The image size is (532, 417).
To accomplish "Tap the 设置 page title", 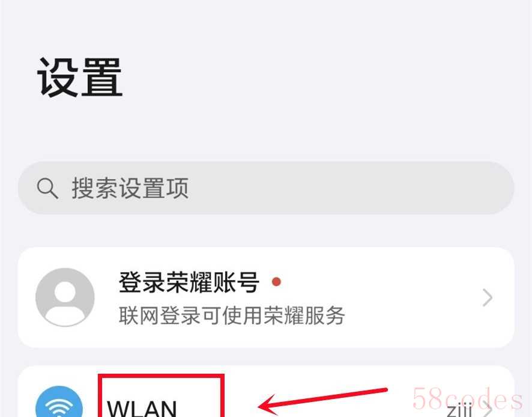I will (79, 77).
